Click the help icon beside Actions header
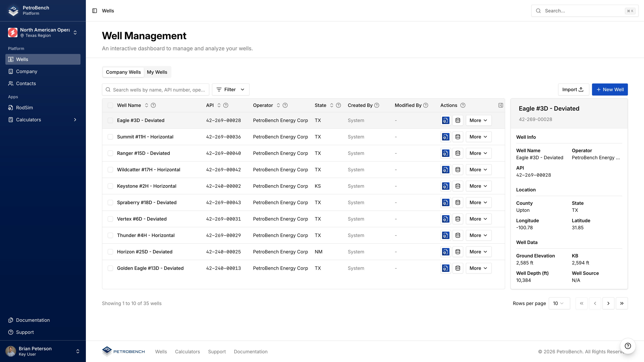644x362 pixels. tap(463, 105)
